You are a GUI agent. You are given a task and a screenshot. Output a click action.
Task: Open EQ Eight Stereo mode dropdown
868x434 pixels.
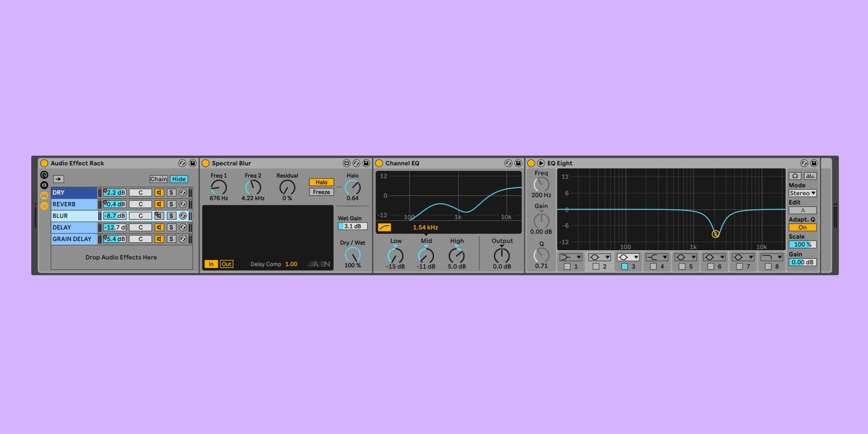(x=802, y=193)
